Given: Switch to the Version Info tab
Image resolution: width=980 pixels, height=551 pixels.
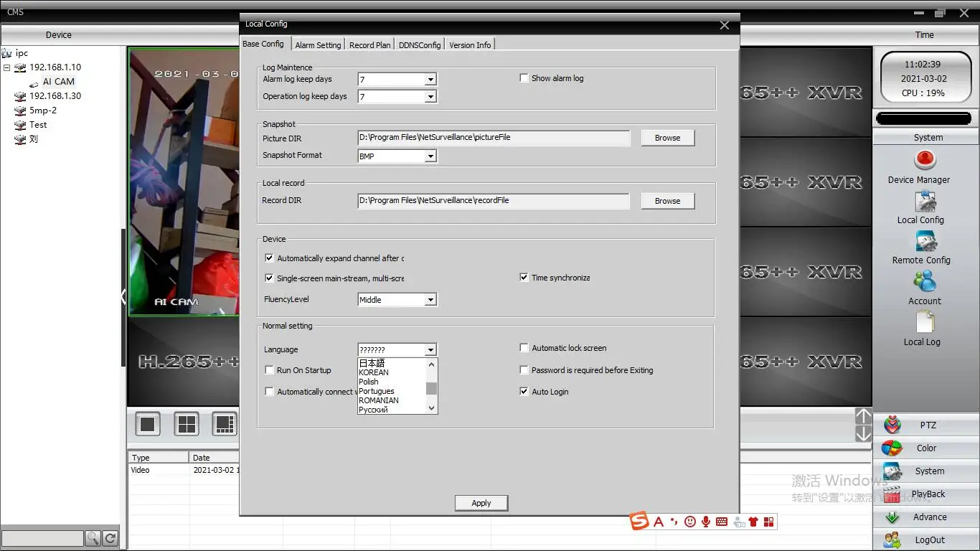Looking at the screenshot, I should [x=470, y=44].
